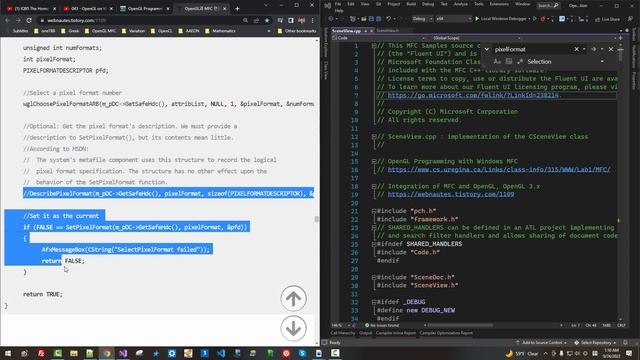Image resolution: width=640 pixels, height=360 pixels.
Task: Open Other bookmarks folder
Action: click(x=297, y=31)
